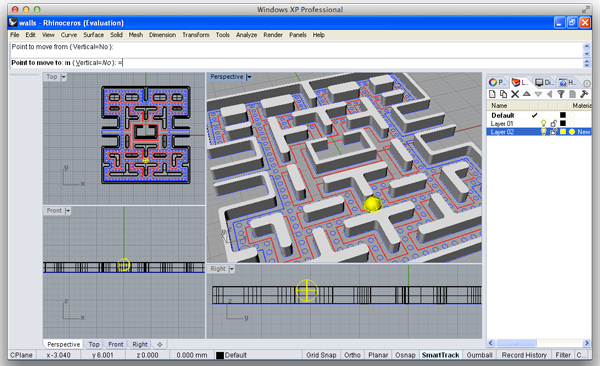Open the Perspective viewport dropdown arrow
This screenshot has height=366, width=600.
coord(249,77)
